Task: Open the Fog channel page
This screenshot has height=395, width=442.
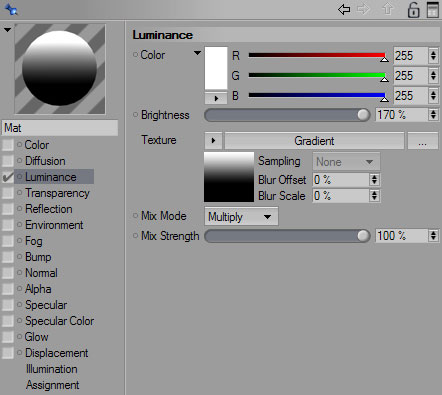Action: click(x=34, y=241)
